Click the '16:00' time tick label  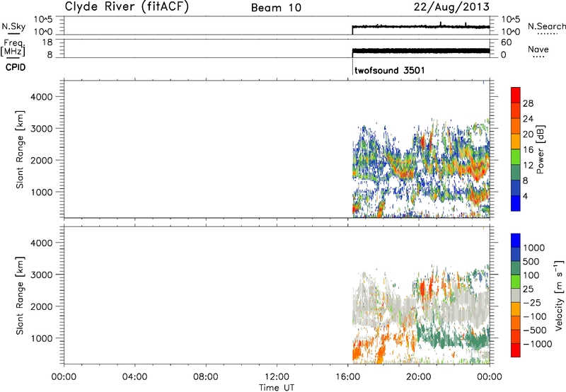347,377
